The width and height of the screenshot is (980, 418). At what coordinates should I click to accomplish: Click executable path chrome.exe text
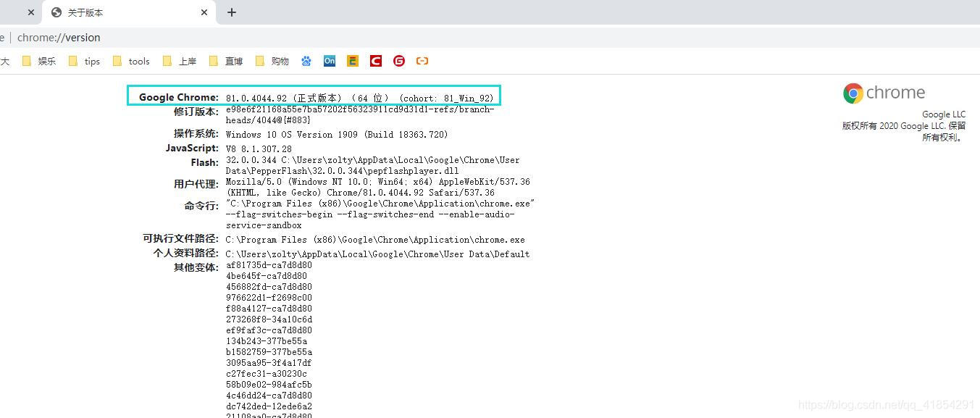375,240
